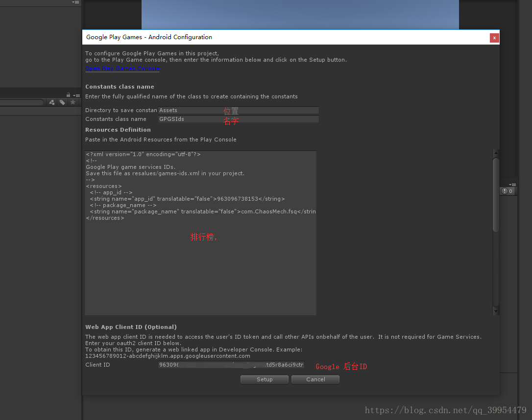532x420 pixels.
Task: Focus the Client ID input field
Action: click(x=231, y=365)
